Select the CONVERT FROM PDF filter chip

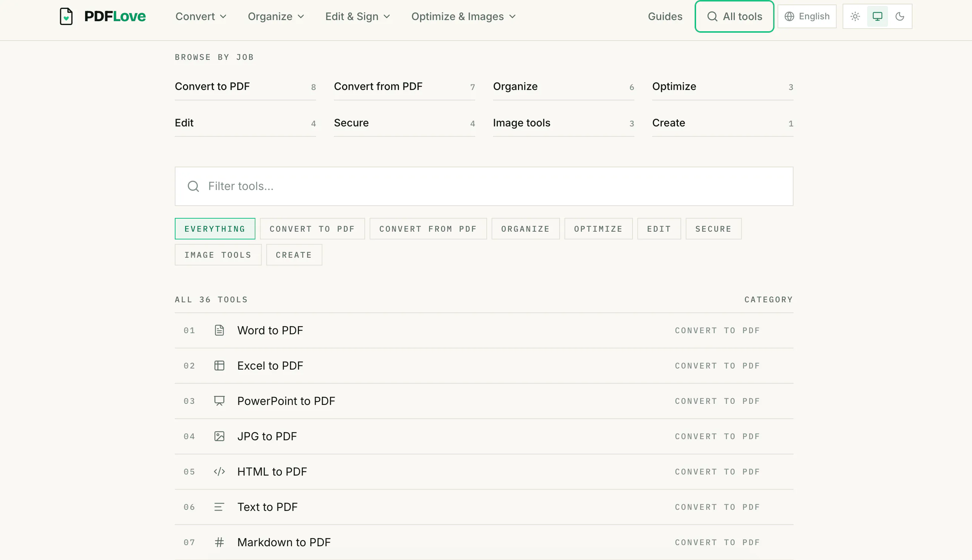[x=428, y=229]
